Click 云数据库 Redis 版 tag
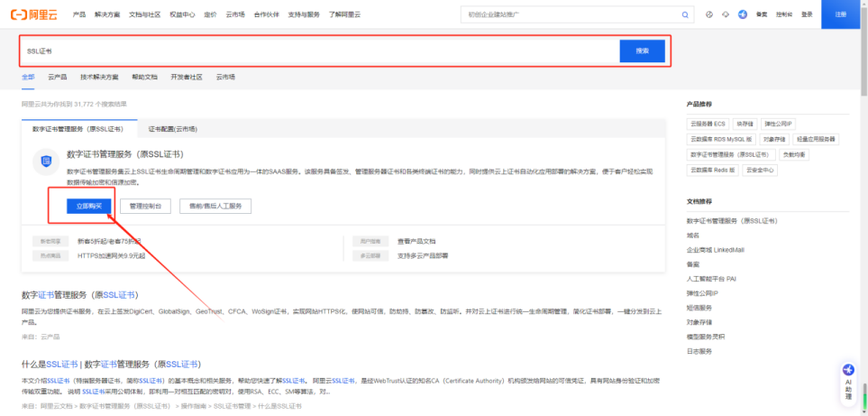 pyautogui.click(x=712, y=170)
